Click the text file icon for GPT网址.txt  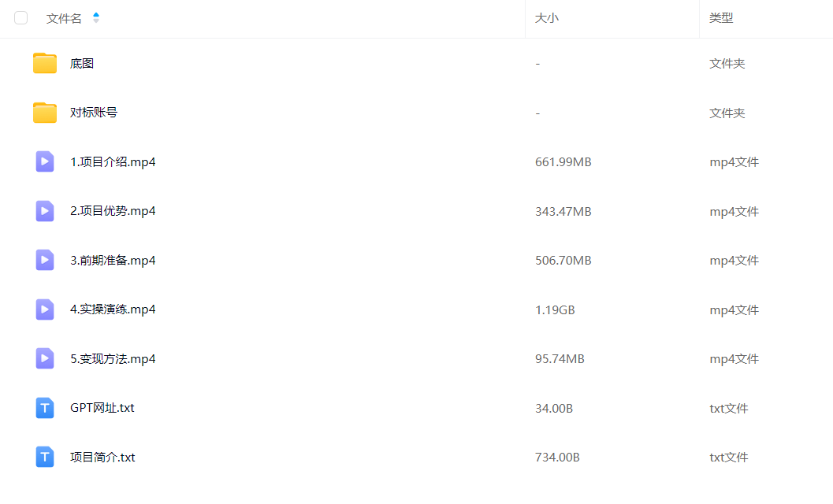pyautogui.click(x=45, y=408)
